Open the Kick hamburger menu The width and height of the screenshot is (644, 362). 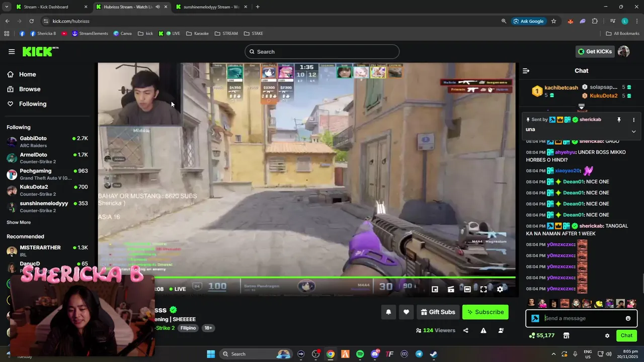(12, 51)
